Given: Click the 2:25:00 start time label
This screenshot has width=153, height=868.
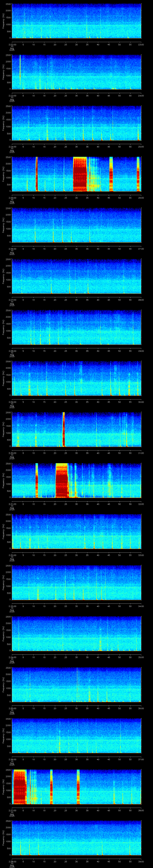Looking at the screenshot, I should (x=12, y=198).
